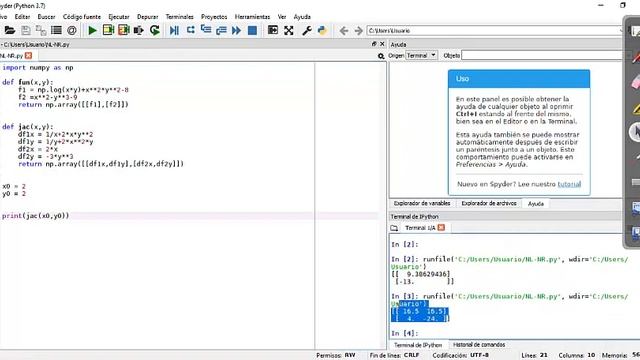Run the file with the green play icon
The image size is (640, 360).
93,30
